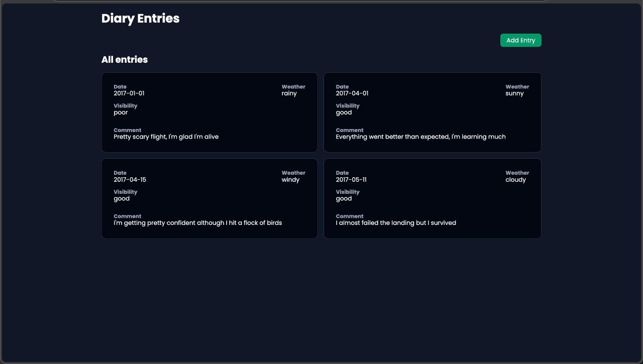Click the All entries section heading

coord(125,60)
